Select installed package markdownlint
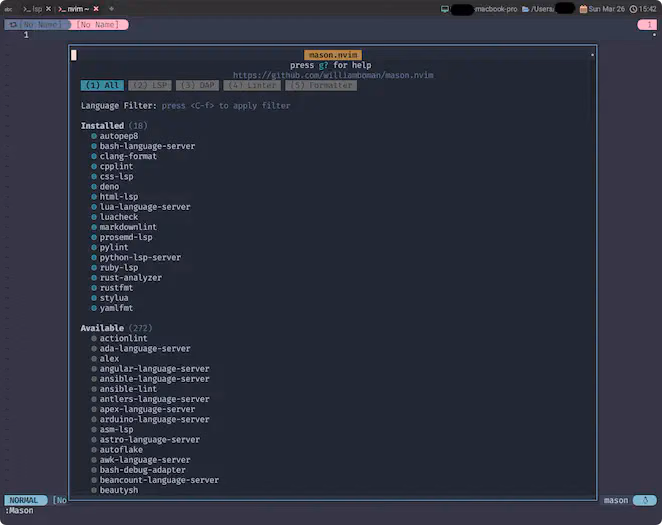This screenshot has height=525, width=662. point(128,227)
